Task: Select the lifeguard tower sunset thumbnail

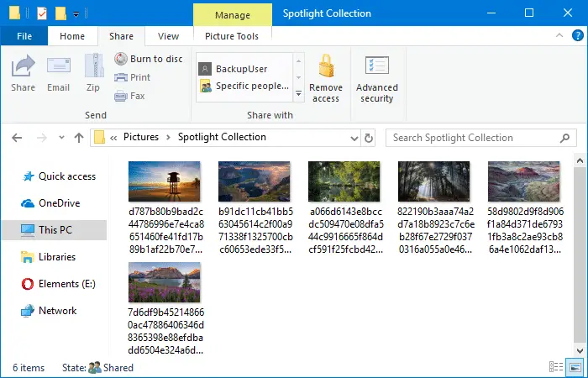Action: pyautogui.click(x=165, y=181)
